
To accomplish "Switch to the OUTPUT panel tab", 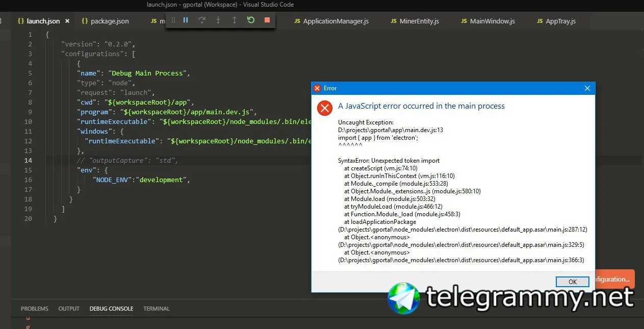I will 69,309.
